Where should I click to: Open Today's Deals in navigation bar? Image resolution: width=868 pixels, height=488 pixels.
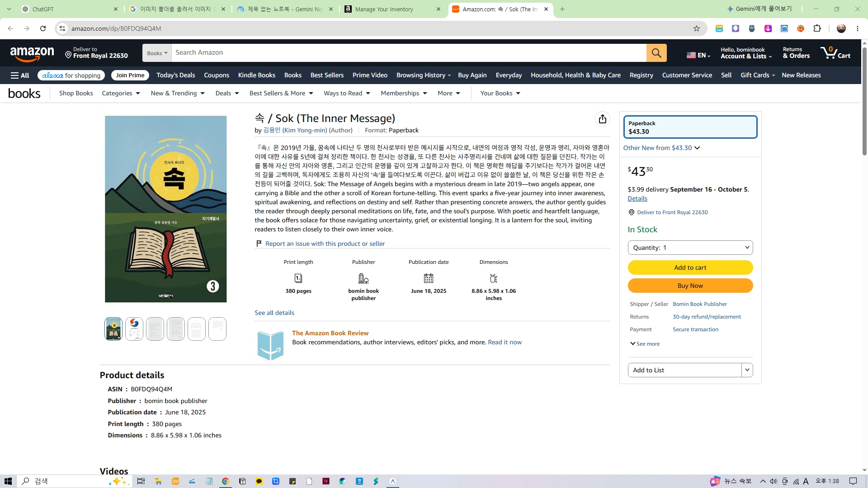(x=176, y=75)
